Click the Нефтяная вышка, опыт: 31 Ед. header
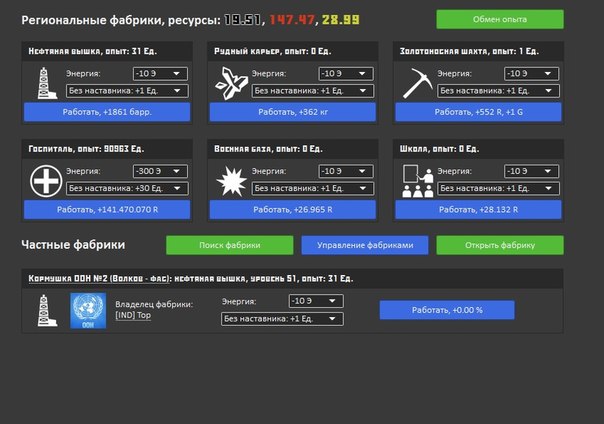This screenshot has width=604, height=424. pos(92,51)
